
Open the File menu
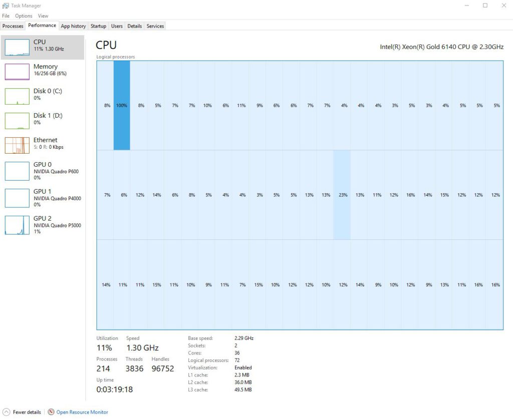(6, 16)
